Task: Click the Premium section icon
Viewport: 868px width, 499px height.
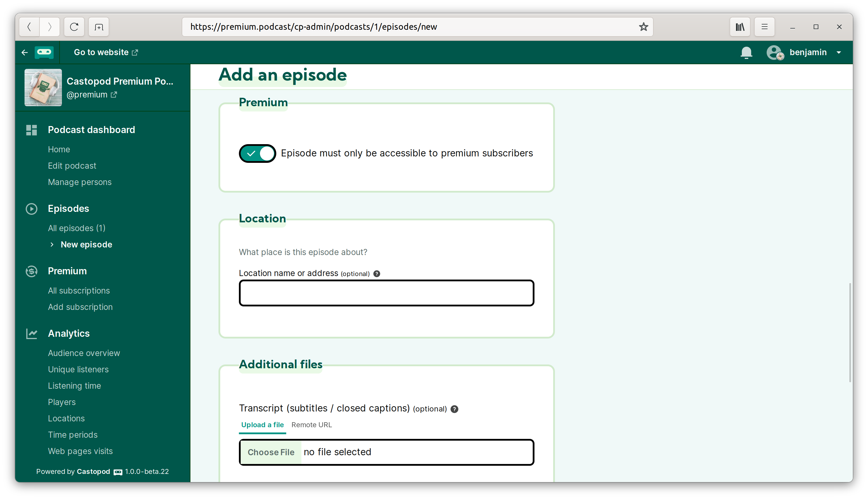Action: click(32, 271)
